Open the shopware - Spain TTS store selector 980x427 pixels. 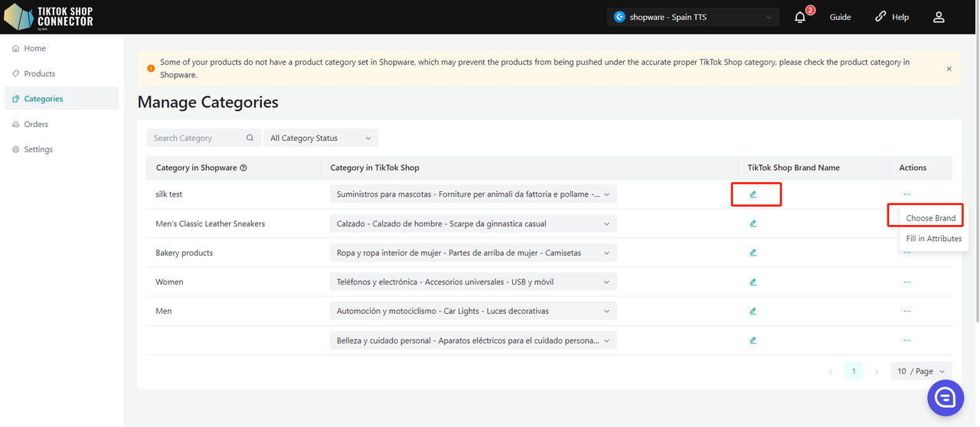click(x=693, y=17)
